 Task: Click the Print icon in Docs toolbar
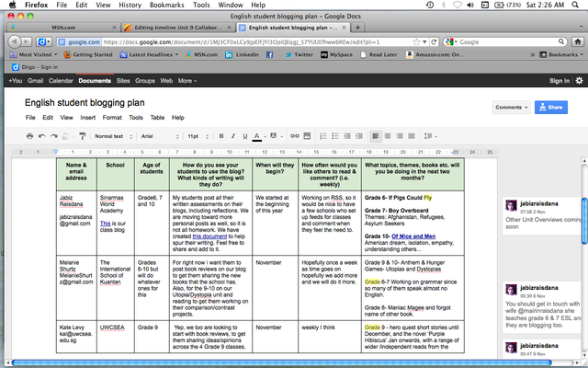pyautogui.click(x=29, y=136)
